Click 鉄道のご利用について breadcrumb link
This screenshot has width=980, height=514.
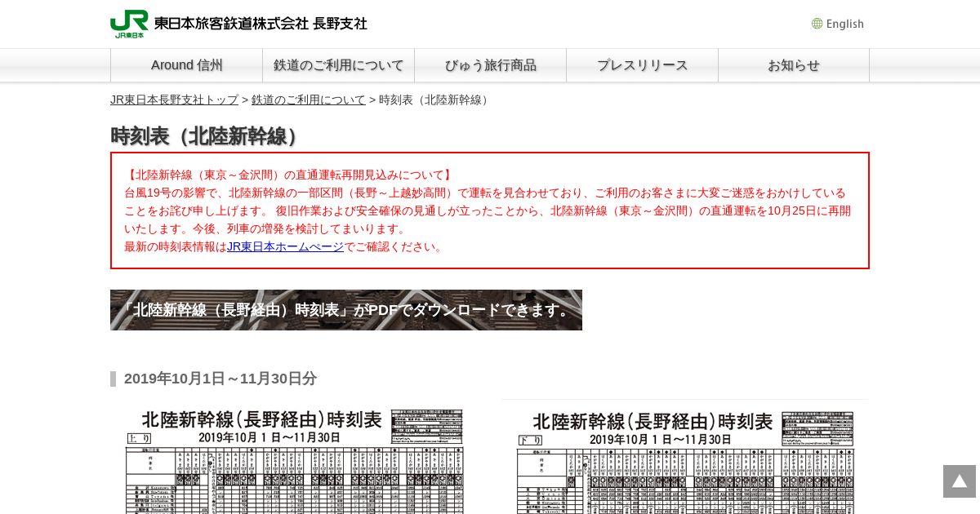(309, 100)
